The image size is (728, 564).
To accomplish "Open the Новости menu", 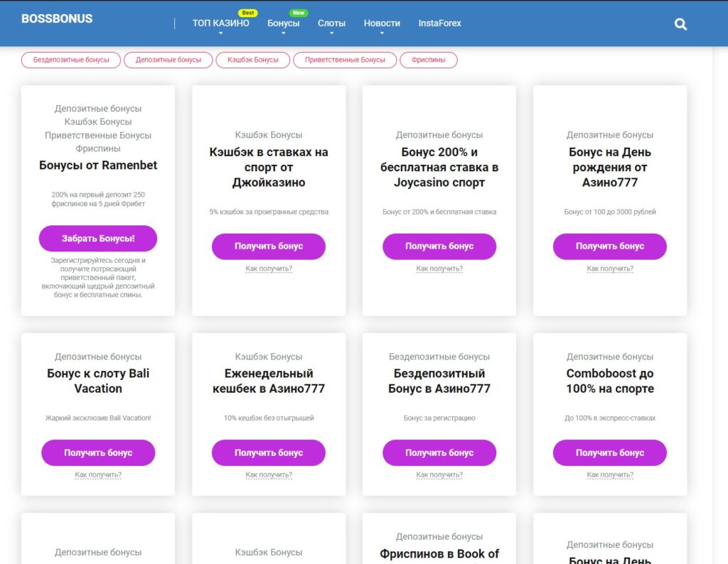I will tap(382, 23).
